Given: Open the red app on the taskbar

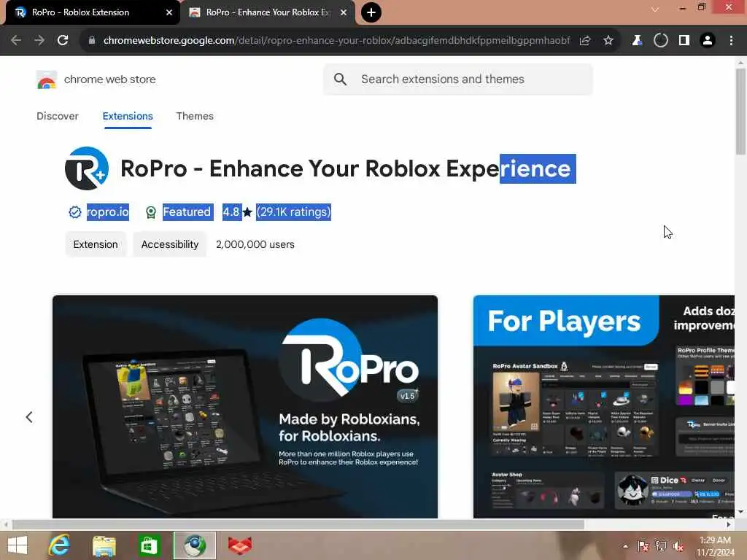Looking at the screenshot, I should coord(239,545).
